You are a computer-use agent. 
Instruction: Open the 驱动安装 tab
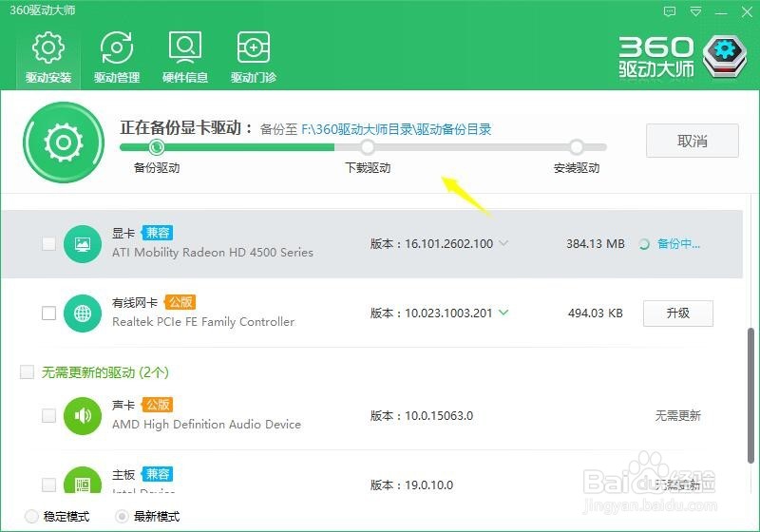(48, 58)
